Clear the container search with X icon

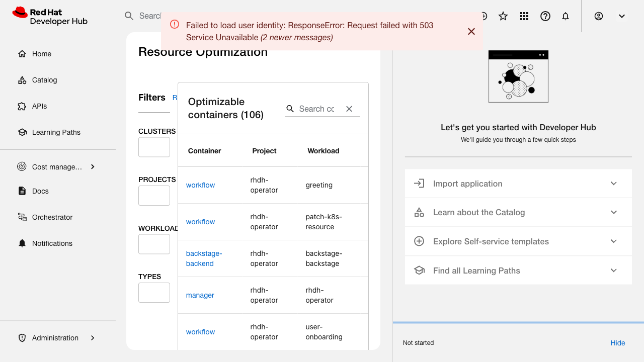tap(349, 109)
